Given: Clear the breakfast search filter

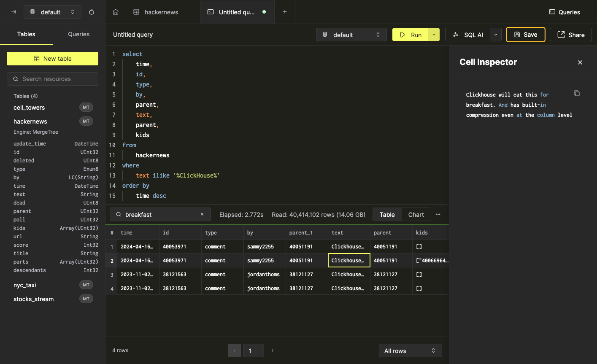Looking at the screenshot, I should tap(202, 215).
